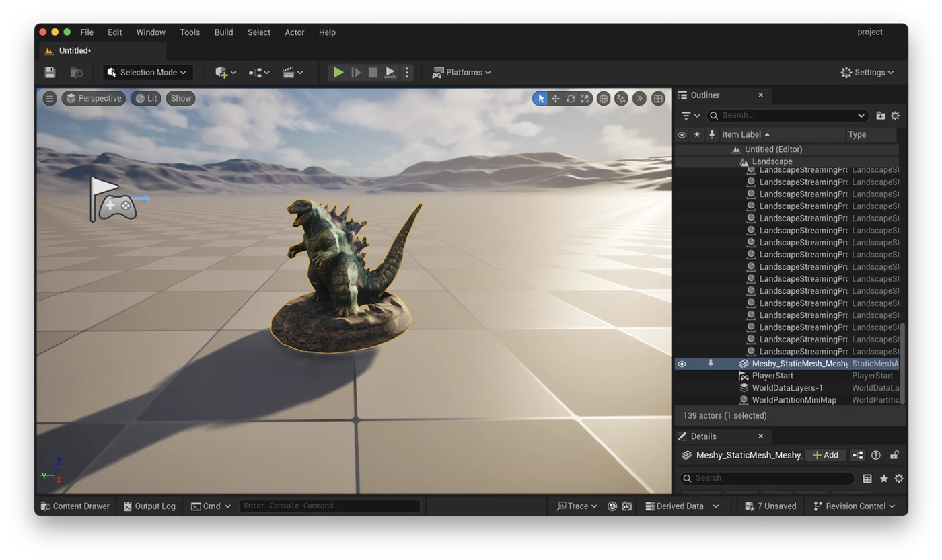
Task: Choose the Select objects tool in viewport
Action: pyautogui.click(x=540, y=99)
